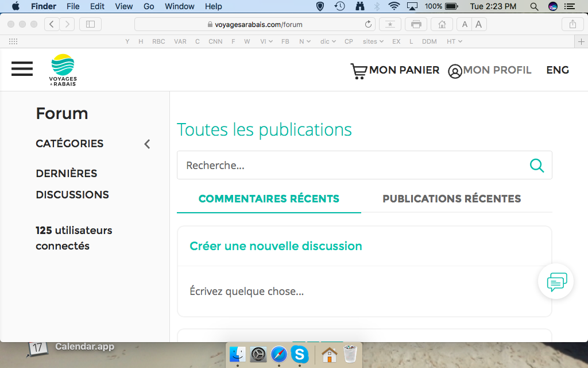The image size is (588, 368).
Task: Open the Go menu
Action: pyautogui.click(x=149, y=6)
